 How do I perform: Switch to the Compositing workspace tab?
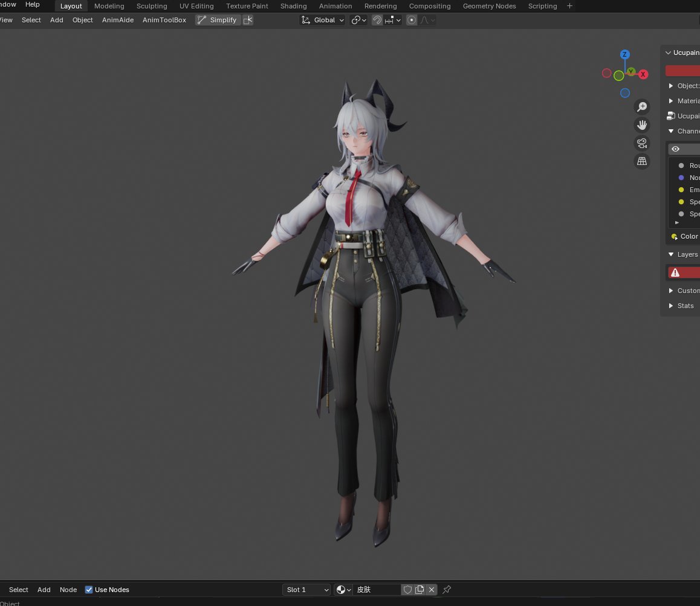tap(429, 6)
